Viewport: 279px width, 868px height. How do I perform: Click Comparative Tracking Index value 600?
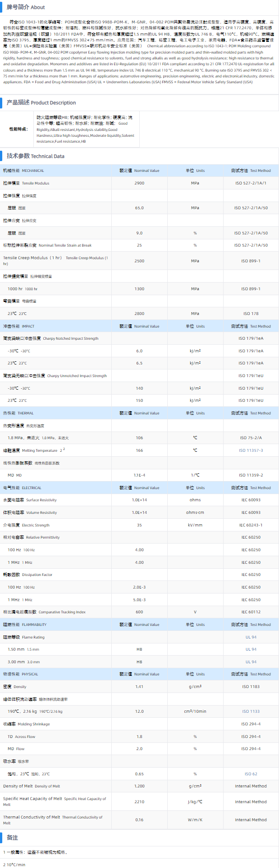pos(139,612)
